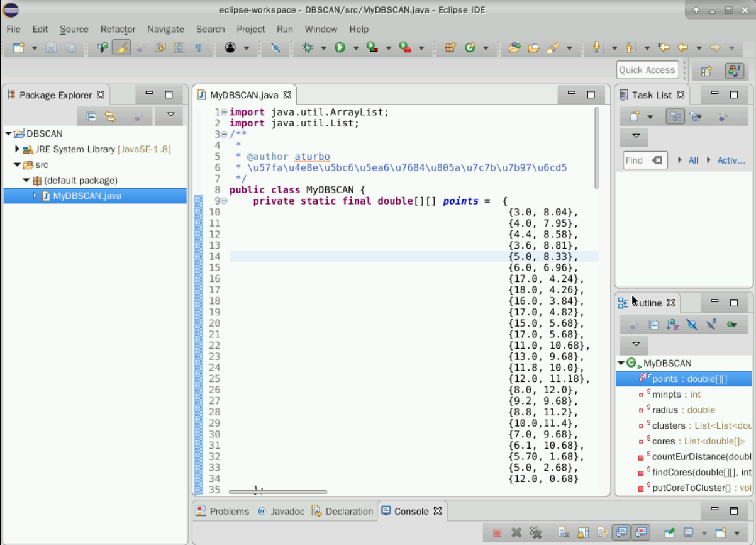
Task: Click the New Java Class icon
Action: [x=469, y=47]
